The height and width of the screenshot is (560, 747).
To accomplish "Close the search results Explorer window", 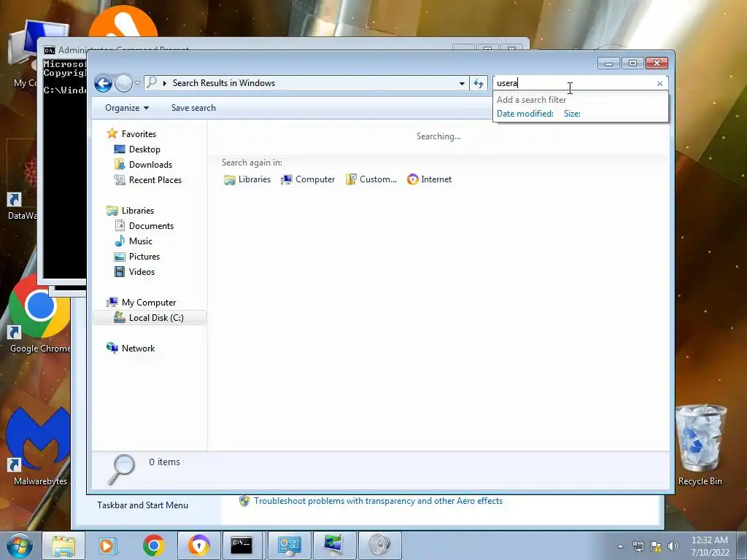I will [657, 63].
